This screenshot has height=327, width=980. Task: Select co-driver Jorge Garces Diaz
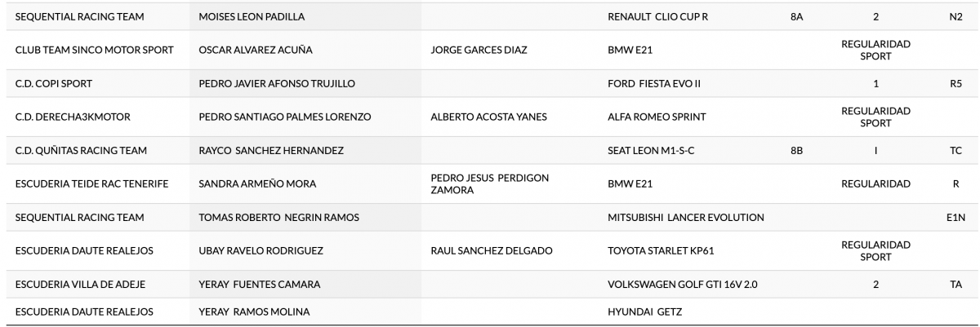[x=479, y=50]
